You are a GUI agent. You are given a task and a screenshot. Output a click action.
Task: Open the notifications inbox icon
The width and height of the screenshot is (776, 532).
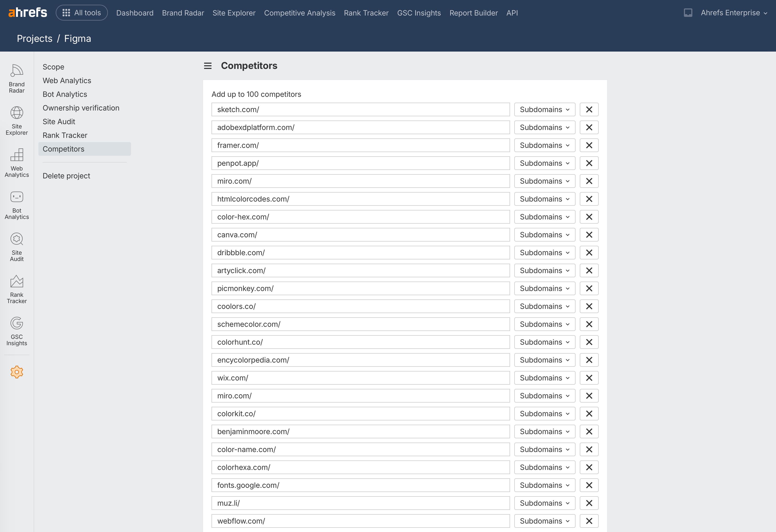click(688, 13)
